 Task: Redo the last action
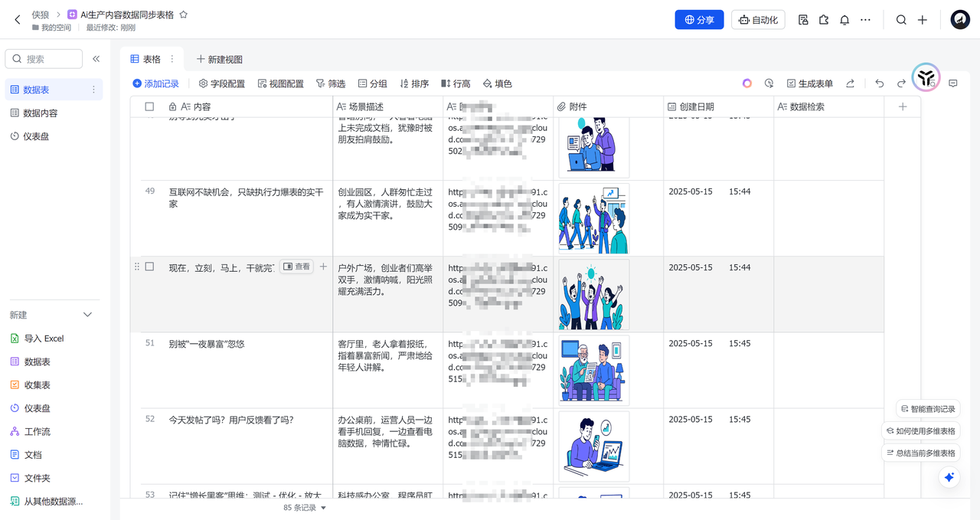901,83
